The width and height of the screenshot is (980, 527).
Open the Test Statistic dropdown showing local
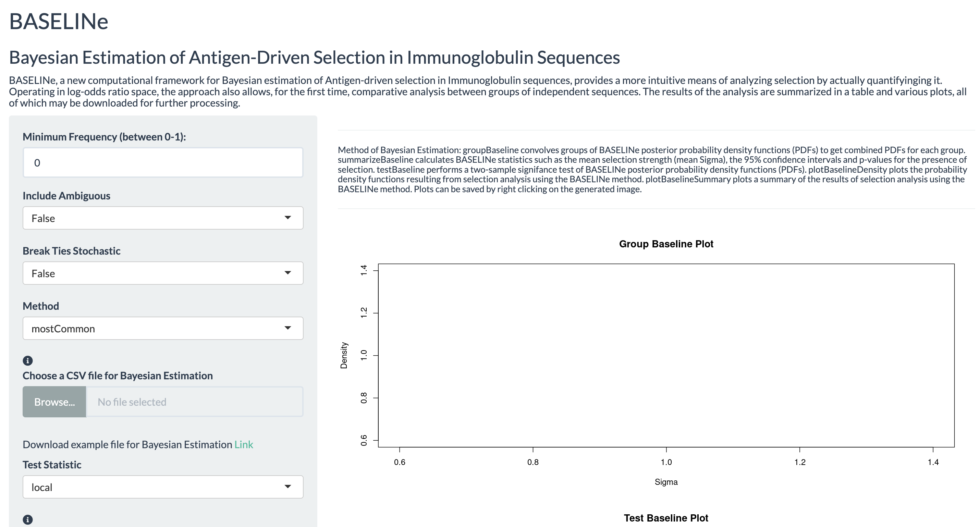(163, 487)
